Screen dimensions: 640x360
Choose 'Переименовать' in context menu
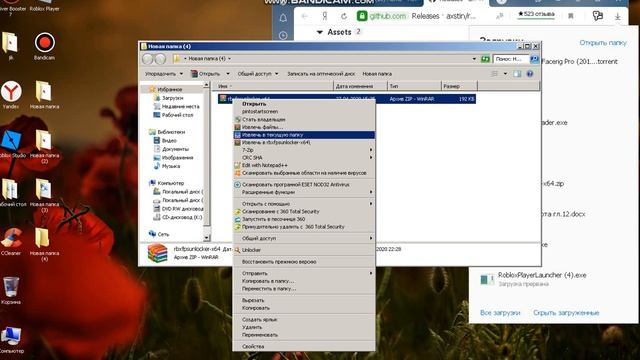point(304,335)
